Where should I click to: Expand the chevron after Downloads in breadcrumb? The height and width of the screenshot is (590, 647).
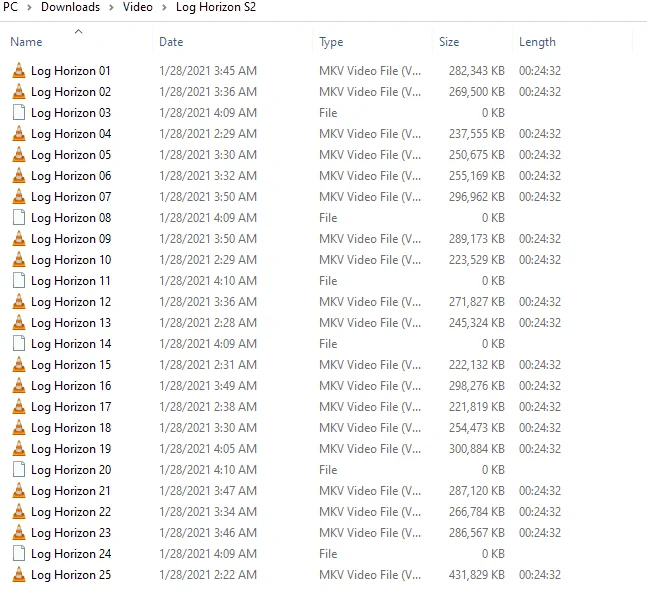pyautogui.click(x=111, y=7)
